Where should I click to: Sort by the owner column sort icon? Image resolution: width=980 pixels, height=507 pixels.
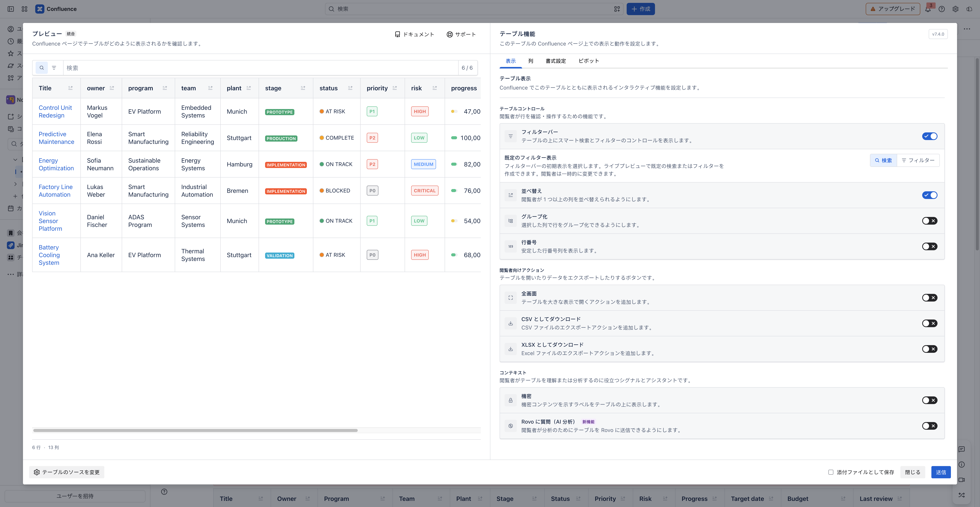112,88
